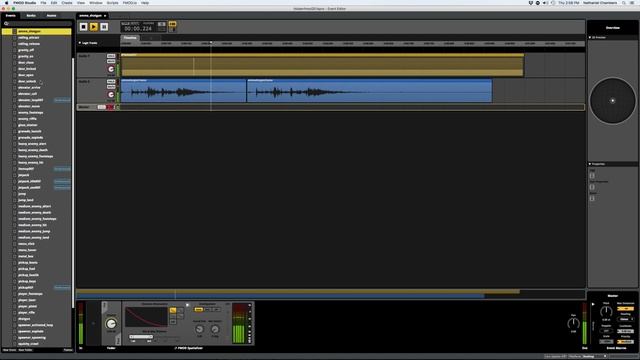The width and height of the screenshot is (640, 360).
Task: Mute the Audio 2 track
Action: (111, 87)
